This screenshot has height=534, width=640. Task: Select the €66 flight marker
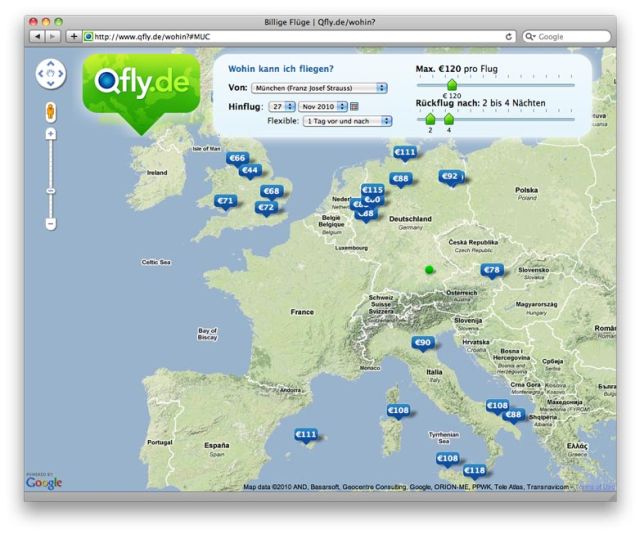pyautogui.click(x=237, y=159)
